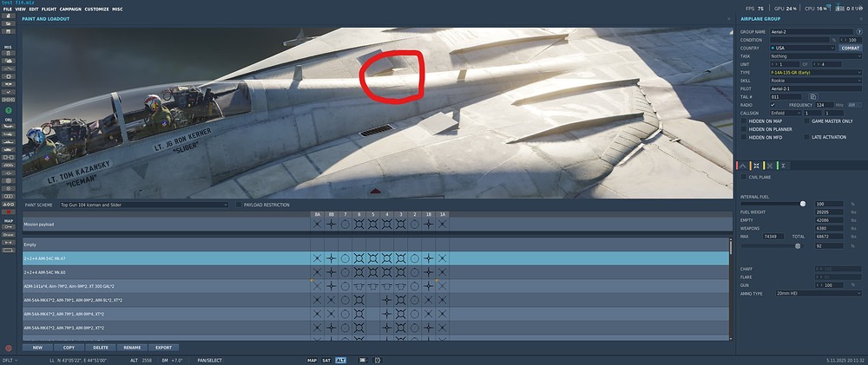Image resolution: width=868 pixels, height=365 pixels.
Task: Open the FILE menu
Action: (x=7, y=10)
